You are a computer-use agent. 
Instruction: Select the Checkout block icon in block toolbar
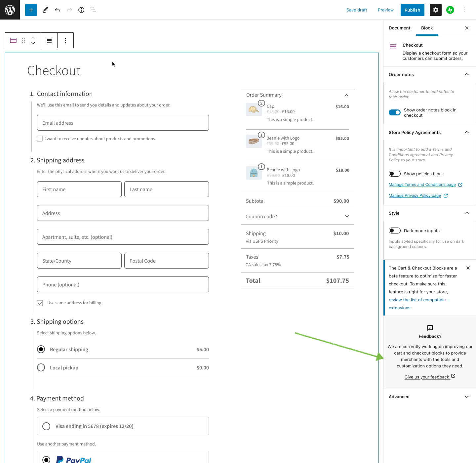click(x=13, y=40)
